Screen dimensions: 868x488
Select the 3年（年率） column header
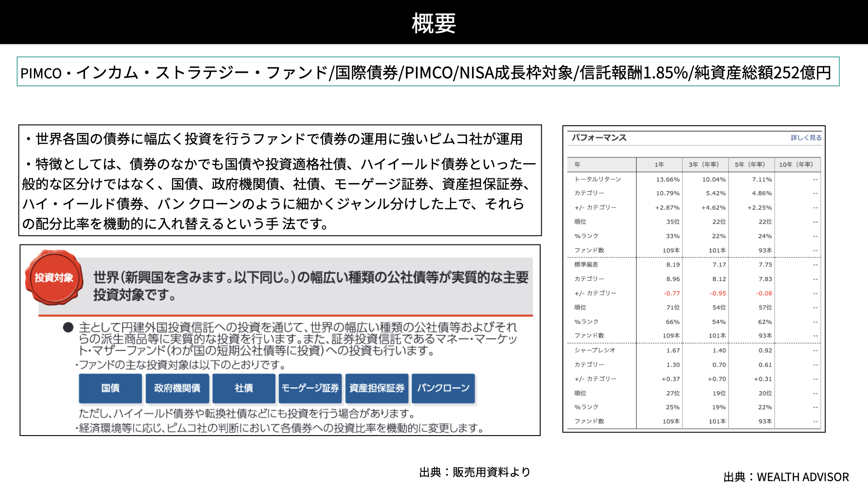704,164
